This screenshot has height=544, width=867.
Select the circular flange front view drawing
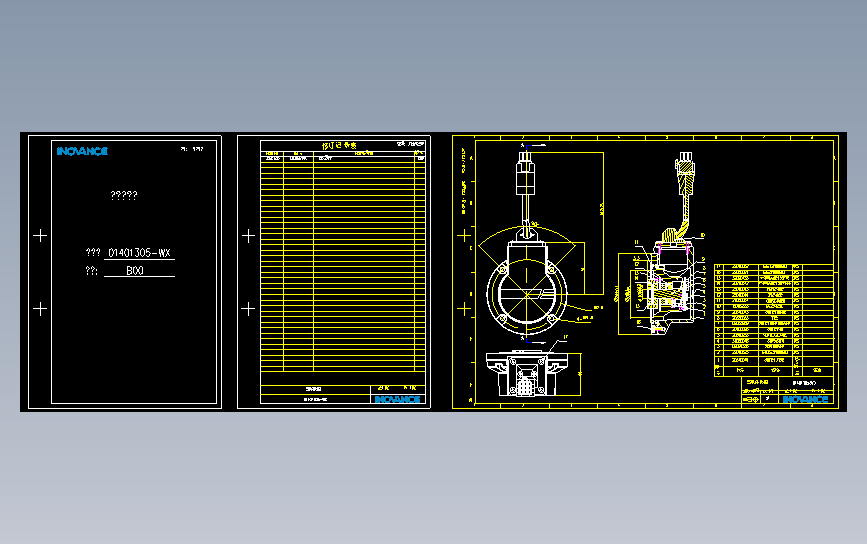[x=526, y=293]
